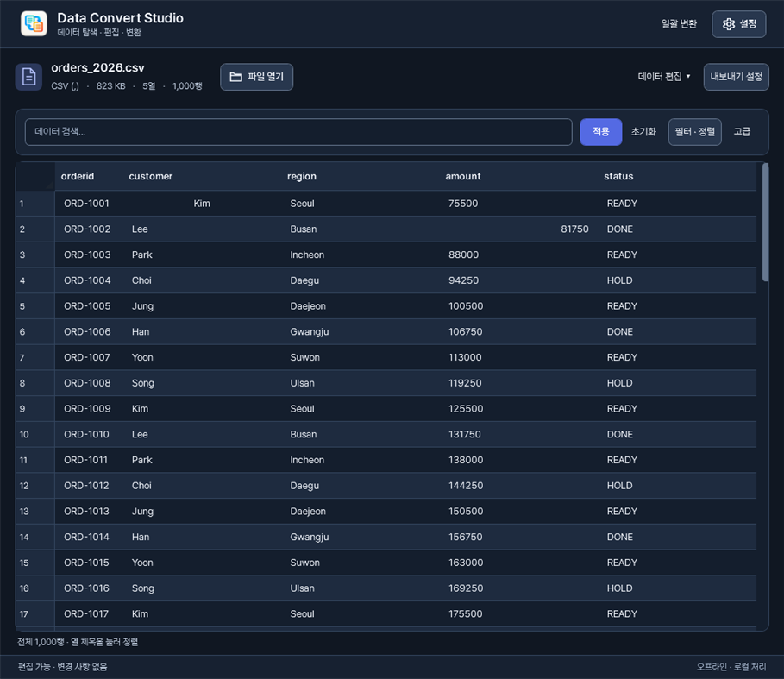
Task: Select the READY status in row 17
Action: click(677, 614)
